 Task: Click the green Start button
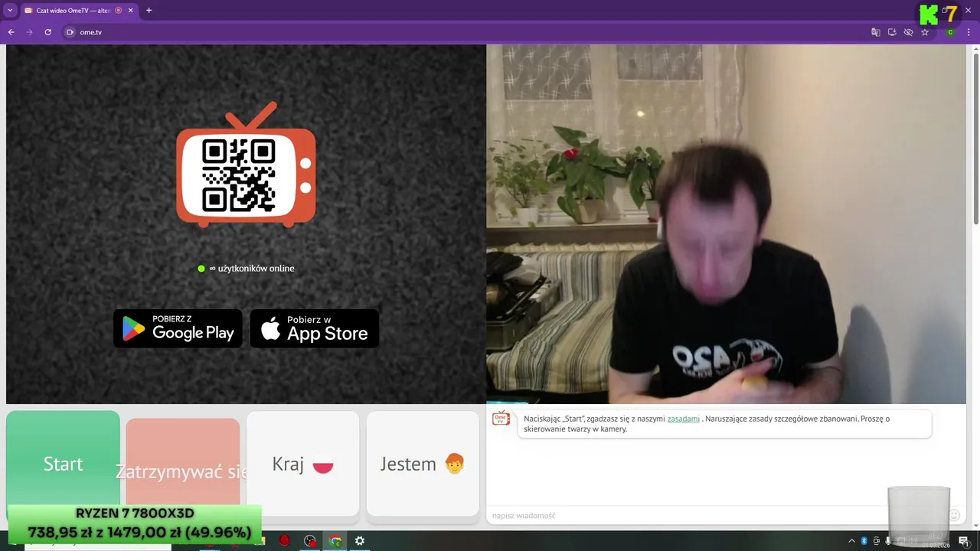(63, 463)
